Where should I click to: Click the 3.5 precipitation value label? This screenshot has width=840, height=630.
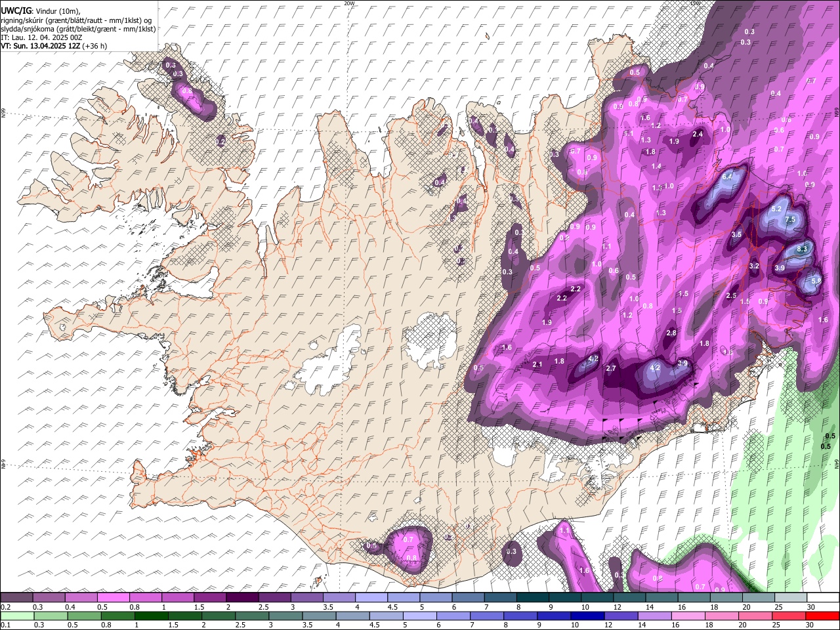[736, 234]
